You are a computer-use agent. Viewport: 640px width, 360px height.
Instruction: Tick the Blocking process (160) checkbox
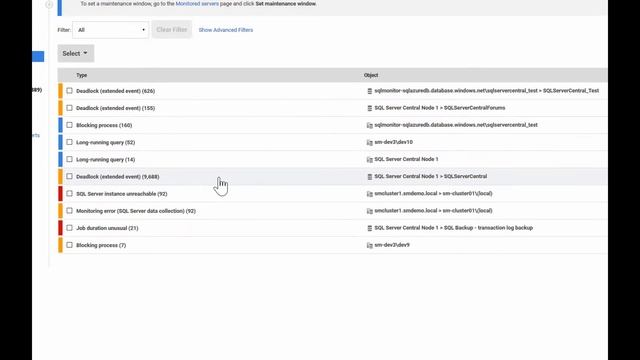[69, 125]
